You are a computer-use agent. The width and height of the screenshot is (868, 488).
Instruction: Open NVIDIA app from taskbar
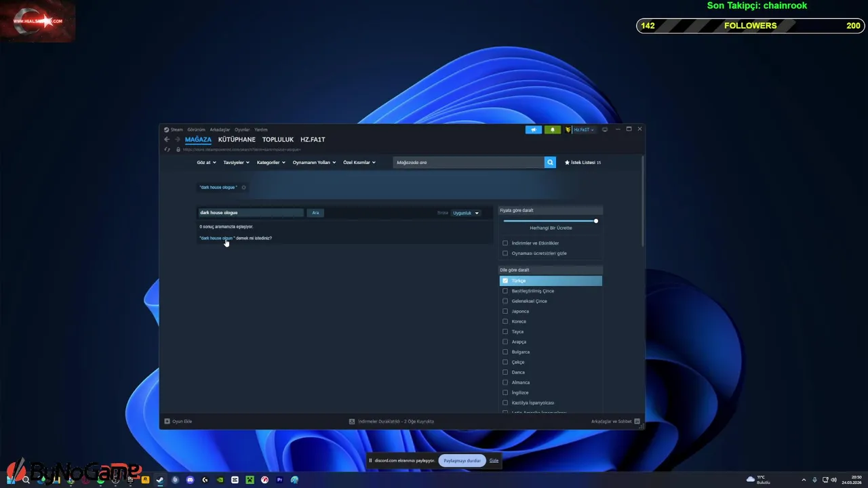pyautogui.click(x=220, y=480)
